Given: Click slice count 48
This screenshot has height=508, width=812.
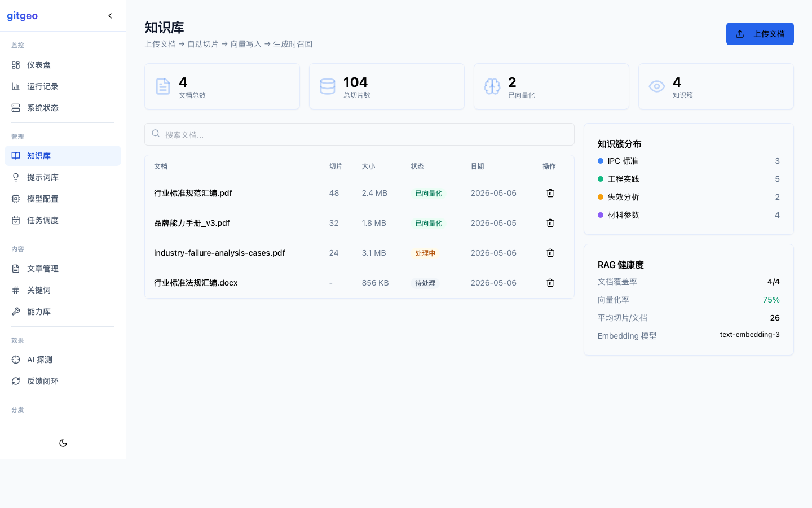Looking at the screenshot, I should tap(334, 193).
